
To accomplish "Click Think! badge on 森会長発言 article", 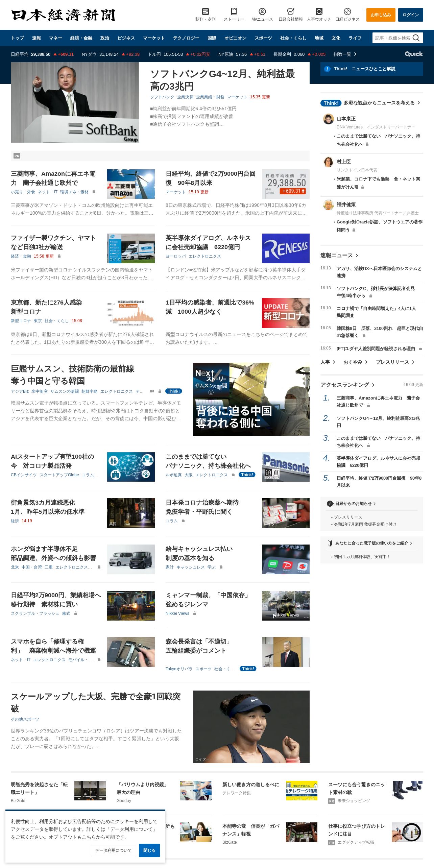I will click(x=248, y=669).
